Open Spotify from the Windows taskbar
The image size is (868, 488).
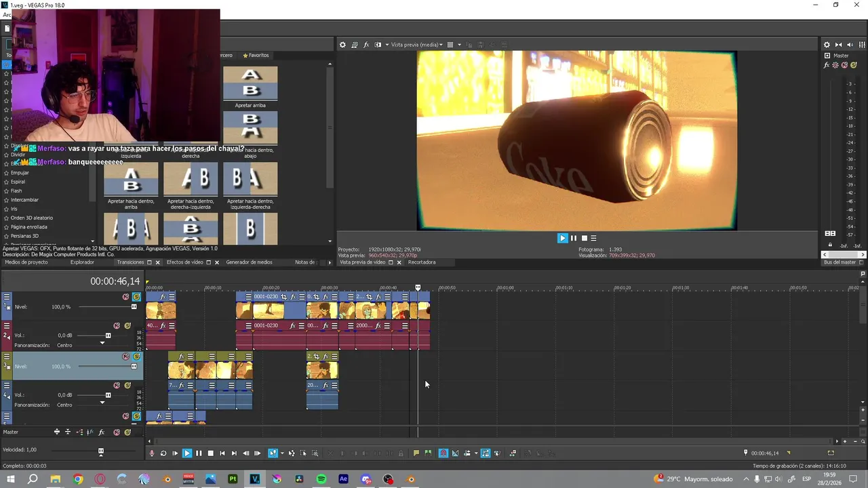point(321,479)
